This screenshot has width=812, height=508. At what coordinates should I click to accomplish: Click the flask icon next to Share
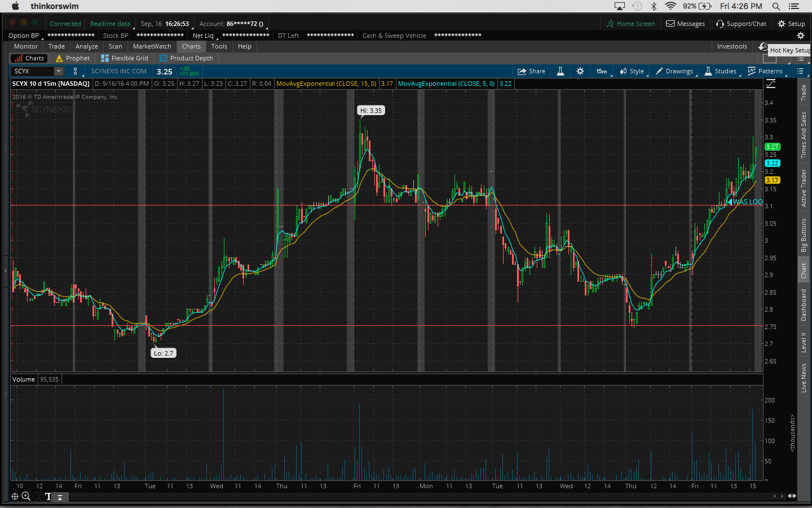pos(561,71)
